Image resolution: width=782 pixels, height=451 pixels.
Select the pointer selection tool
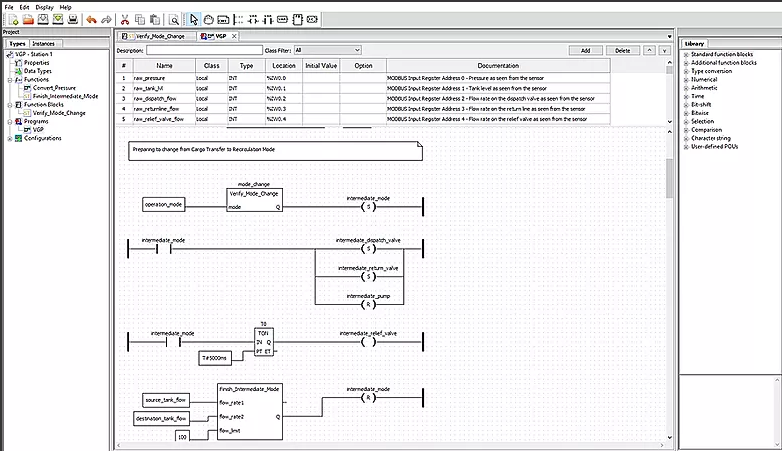[193, 19]
